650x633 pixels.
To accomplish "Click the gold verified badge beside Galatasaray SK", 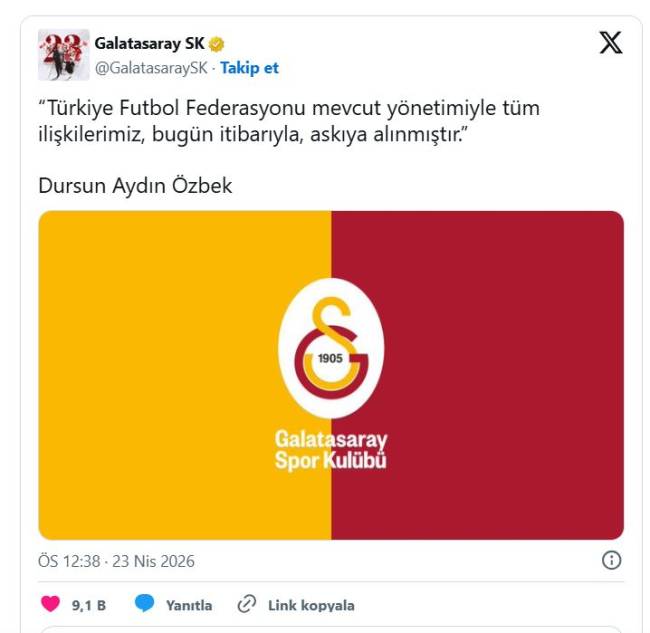I will click(216, 44).
